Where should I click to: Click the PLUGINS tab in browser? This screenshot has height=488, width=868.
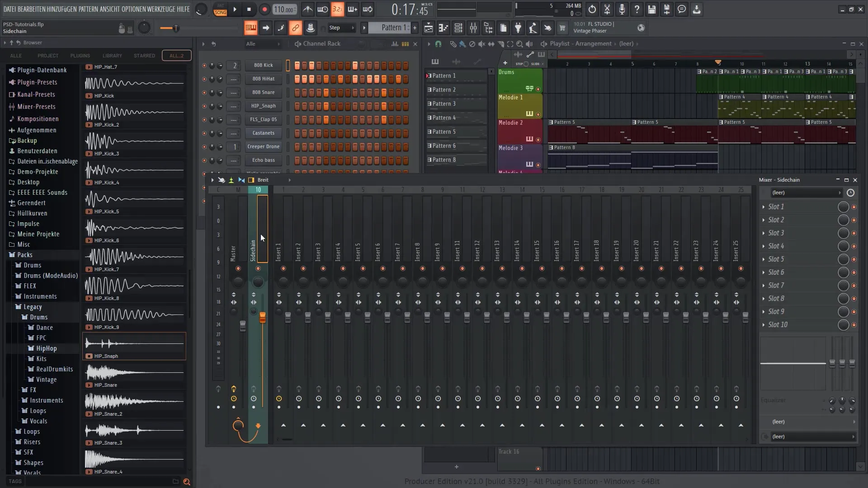click(x=80, y=56)
